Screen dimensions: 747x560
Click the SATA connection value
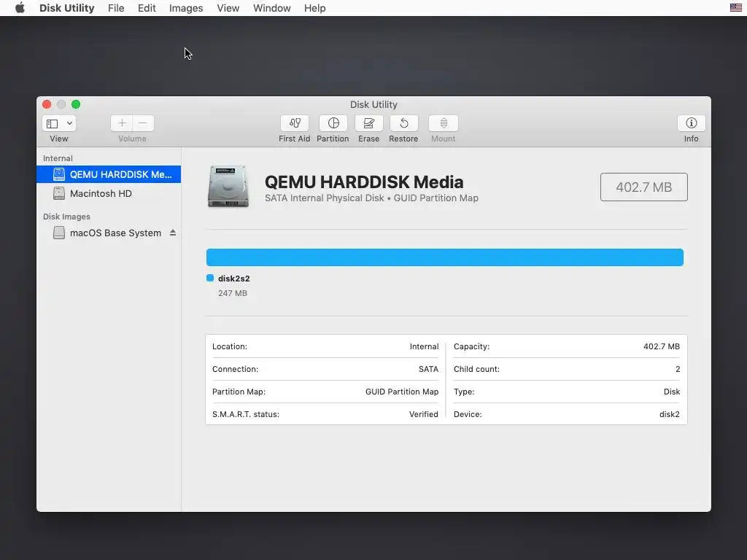pyautogui.click(x=428, y=369)
